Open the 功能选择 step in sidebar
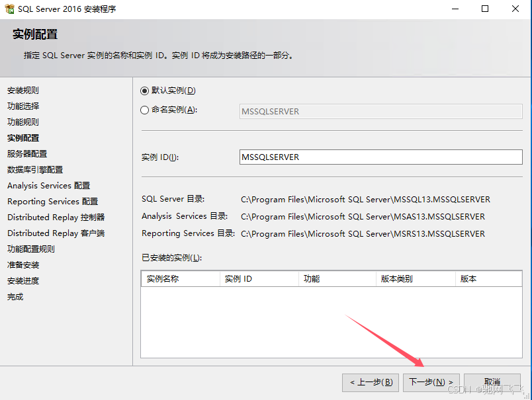The height and width of the screenshot is (400, 532). [x=23, y=106]
